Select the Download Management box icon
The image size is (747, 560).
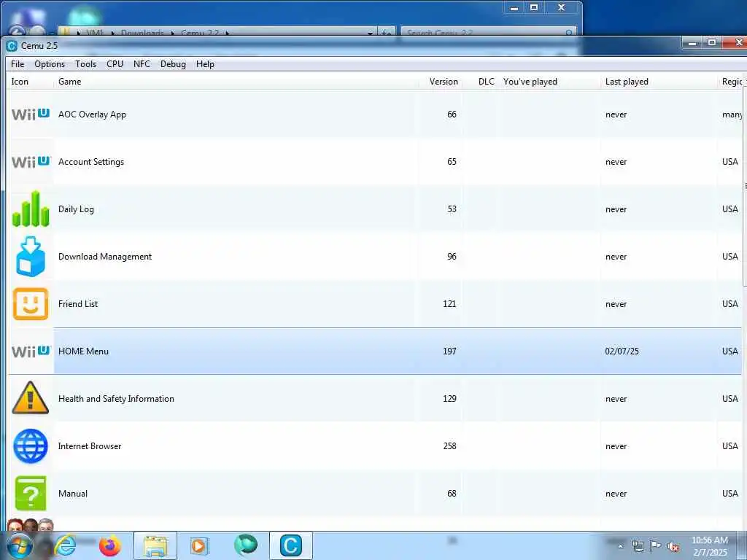(x=31, y=256)
